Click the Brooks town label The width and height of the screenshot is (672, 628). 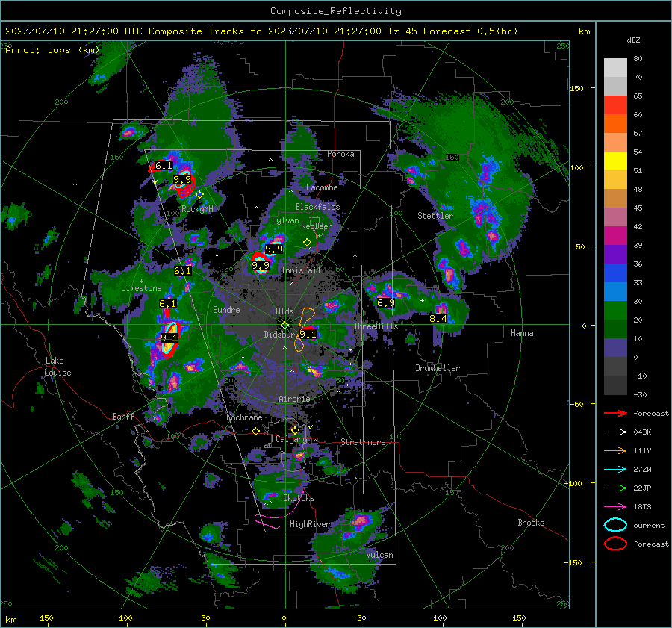click(531, 523)
